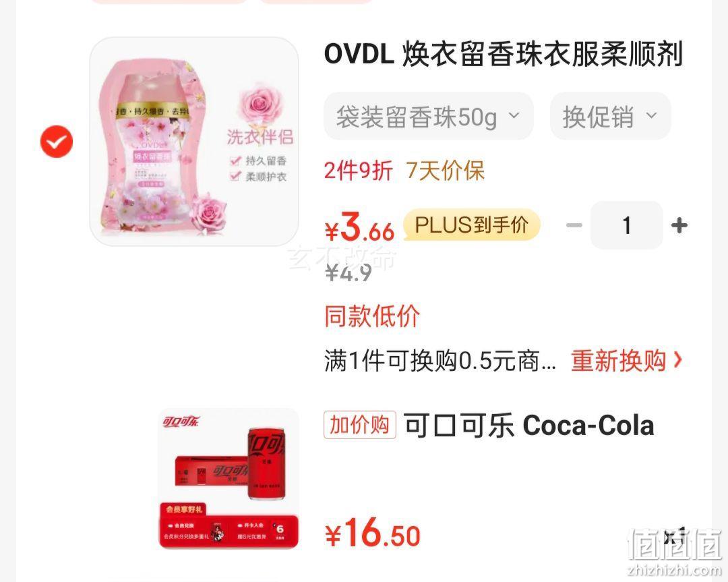Viewport: 728px width, 582px height.
Task: Uncheck the red OVDL item selection circle
Action: 57,141
